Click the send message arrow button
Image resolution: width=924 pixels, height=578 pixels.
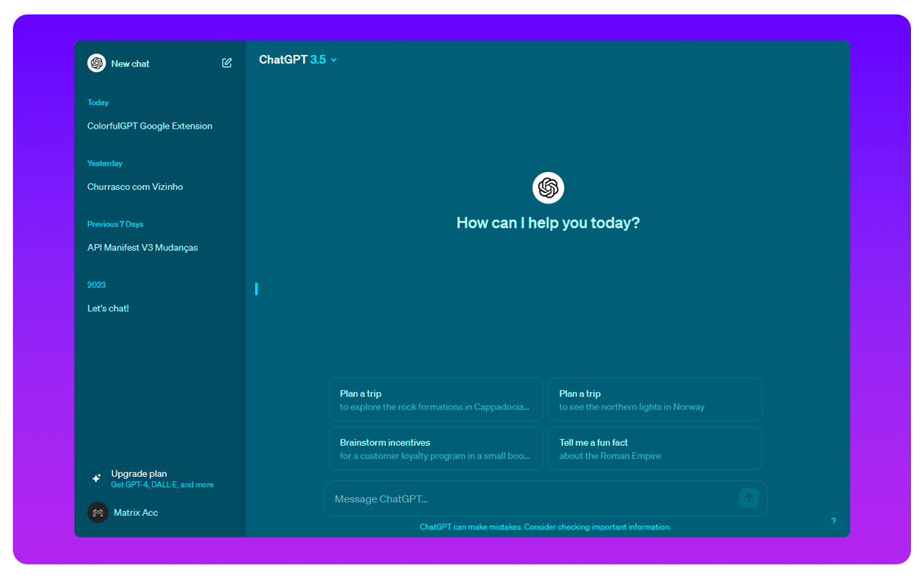[749, 498]
